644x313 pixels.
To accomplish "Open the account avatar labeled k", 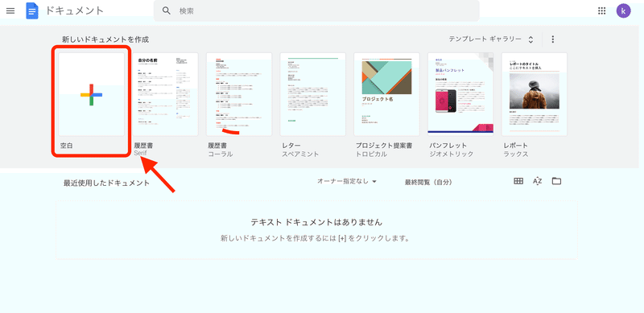I will click(x=623, y=11).
